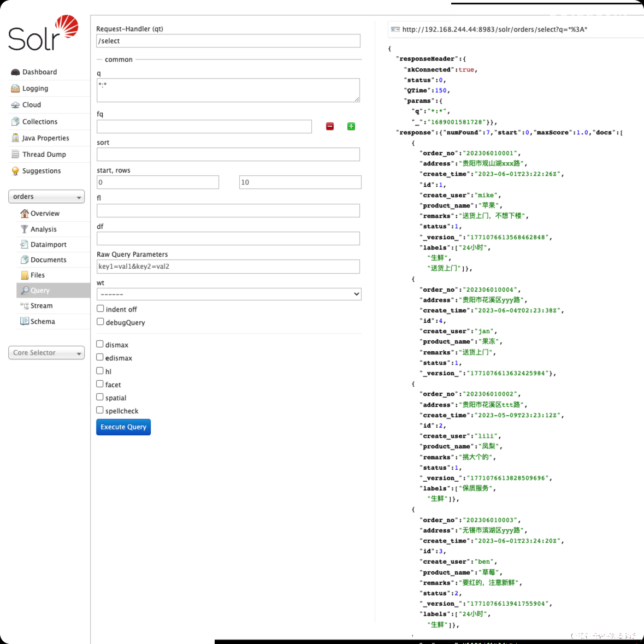Click the Request-Handler /select field
This screenshot has height=644, width=644.
click(x=228, y=40)
